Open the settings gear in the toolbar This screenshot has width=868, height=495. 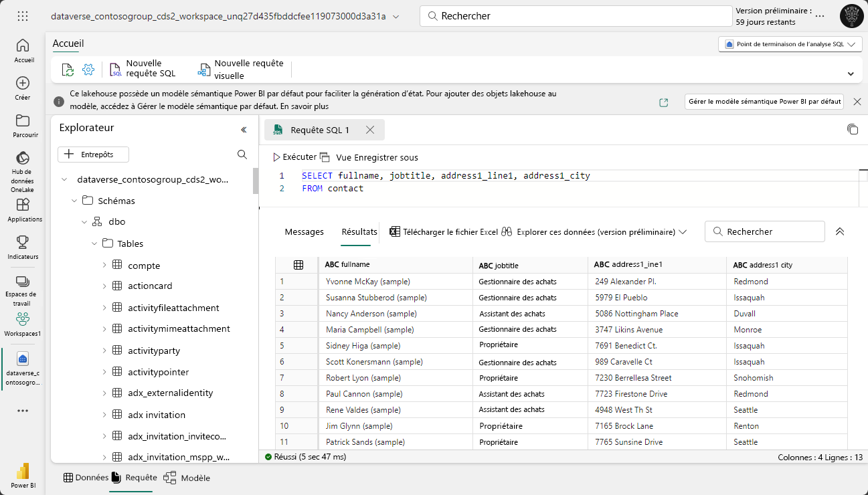(88, 70)
